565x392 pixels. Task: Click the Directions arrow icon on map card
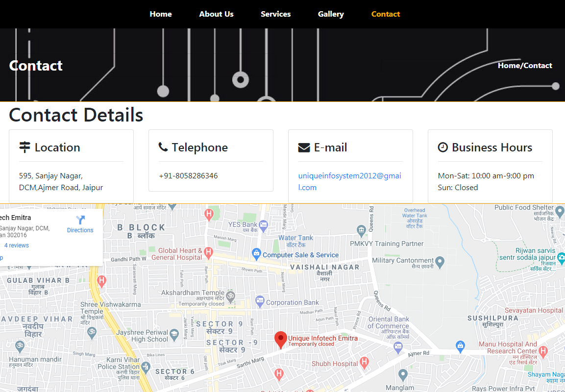(80, 220)
